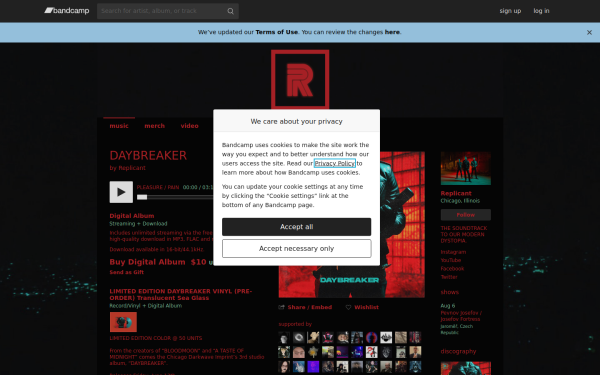The width and height of the screenshot is (600, 375).
Task: Open the sign up link
Action: tap(510, 11)
